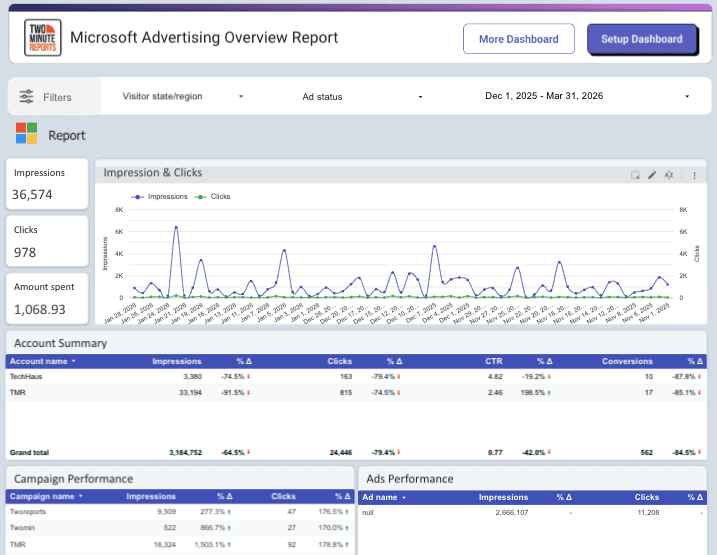The height and width of the screenshot is (555, 717).
Task: Click the null ad name row
Action: tap(368, 512)
